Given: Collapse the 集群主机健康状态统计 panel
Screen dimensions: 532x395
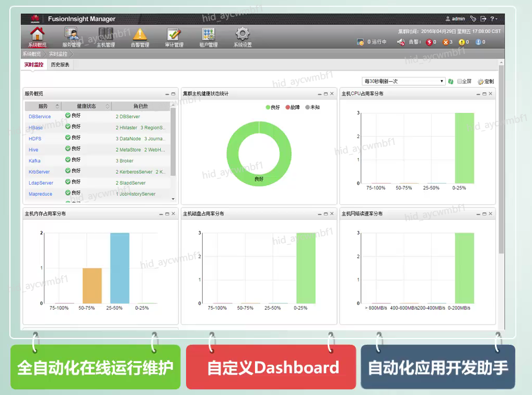Looking at the screenshot, I should pos(320,94).
